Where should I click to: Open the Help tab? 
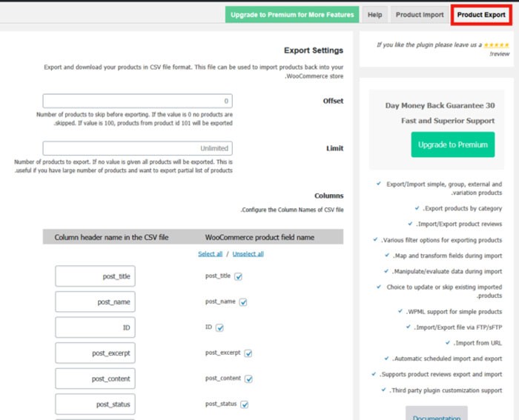point(374,15)
